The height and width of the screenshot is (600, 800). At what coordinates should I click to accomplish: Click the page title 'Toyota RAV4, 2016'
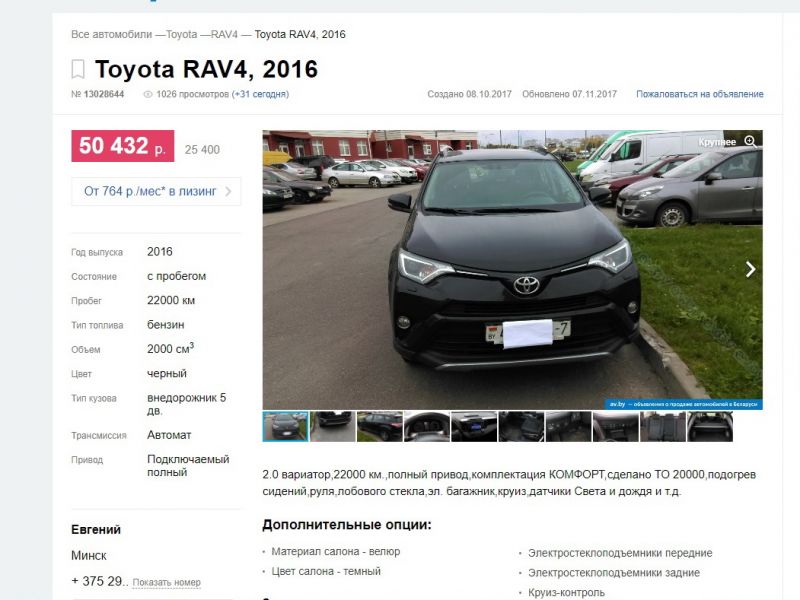point(206,69)
